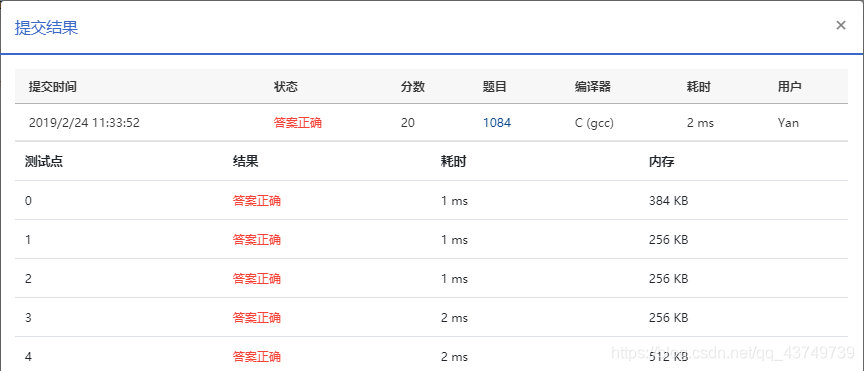Screen dimensions: 864x371
Task: Click the 1 ms time for test point 0
Action: pyautogui.click(x=454, y=201)
